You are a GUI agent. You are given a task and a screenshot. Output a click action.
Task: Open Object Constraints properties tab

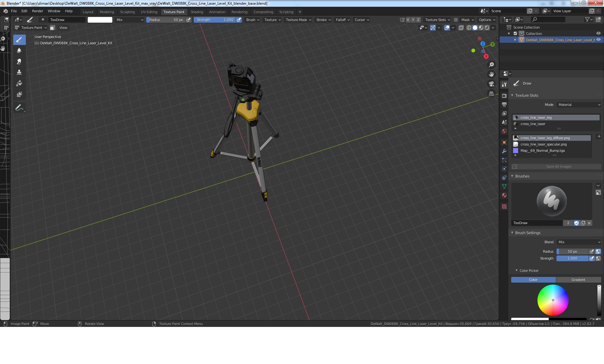point(504,178)
